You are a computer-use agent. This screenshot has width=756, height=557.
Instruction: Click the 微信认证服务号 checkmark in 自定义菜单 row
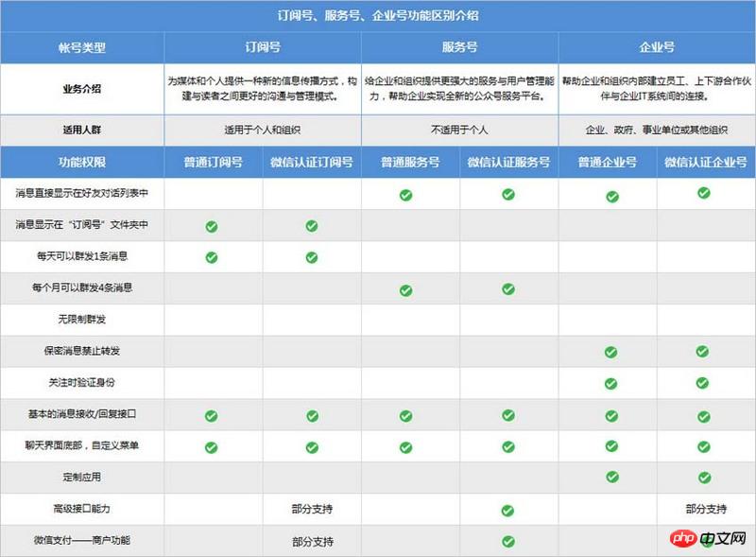coord(508,446)
